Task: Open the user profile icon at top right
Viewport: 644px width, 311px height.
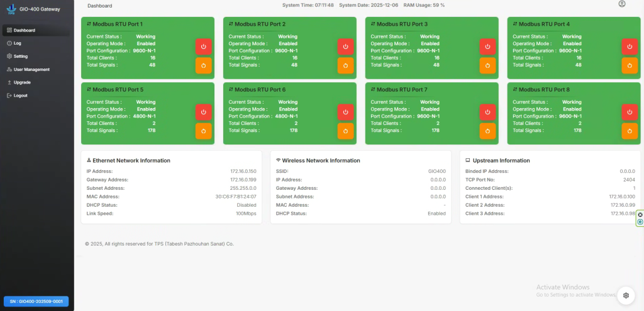Action: pyautogui.click(x=622, y=4)
